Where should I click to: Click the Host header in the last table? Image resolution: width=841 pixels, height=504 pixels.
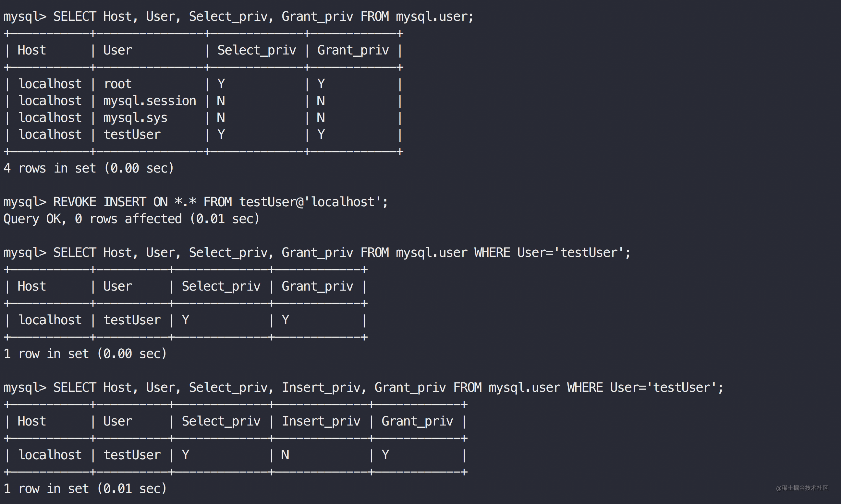click(x=31, y=421)
